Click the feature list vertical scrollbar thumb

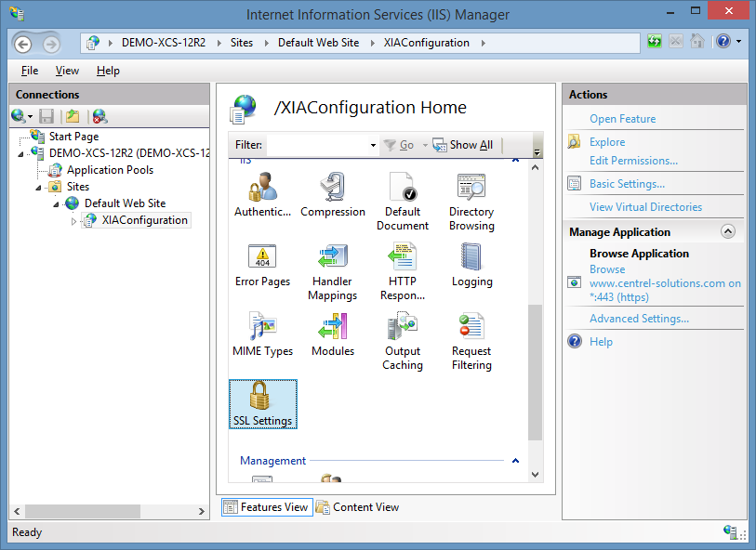535,372
